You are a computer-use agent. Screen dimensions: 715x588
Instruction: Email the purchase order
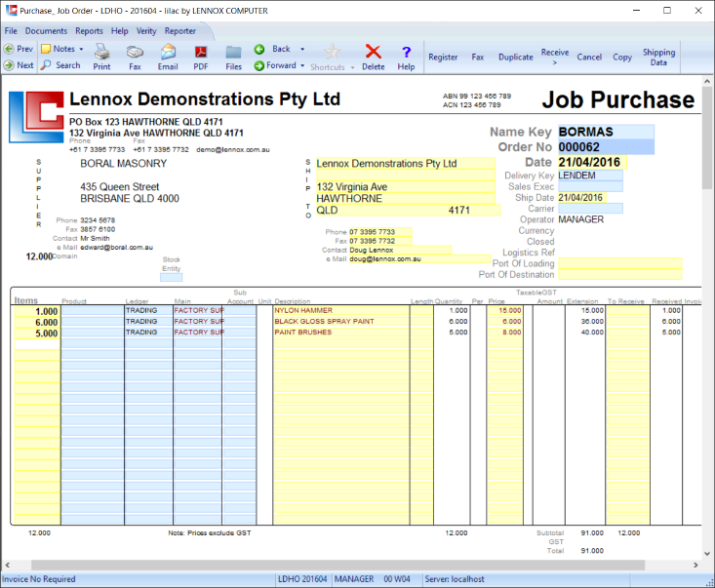click(168, 58)
